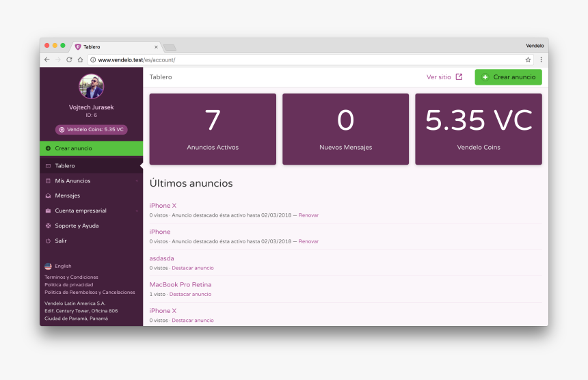588x380 pixels.
Task: Click the Vojtech Jurasek name text
Action: pos(91,107)
